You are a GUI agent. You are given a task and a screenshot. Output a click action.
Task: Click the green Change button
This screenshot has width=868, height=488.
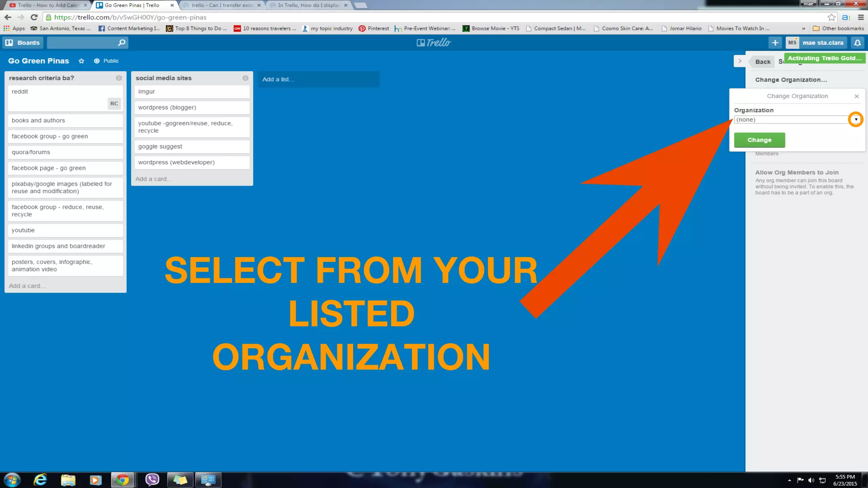[759, 140]
